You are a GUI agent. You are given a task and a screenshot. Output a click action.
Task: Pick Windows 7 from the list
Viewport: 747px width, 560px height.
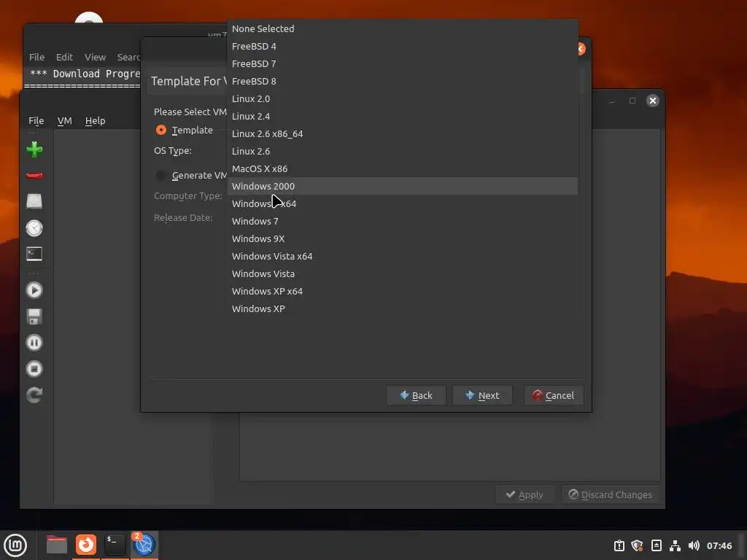403,222
